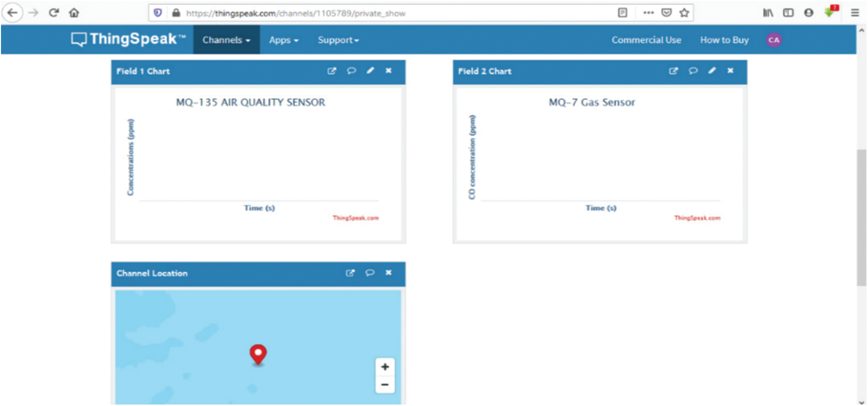This screenshot has height=406, width=868.
Task: Zoom out on the map
Action: coord(385,385)
